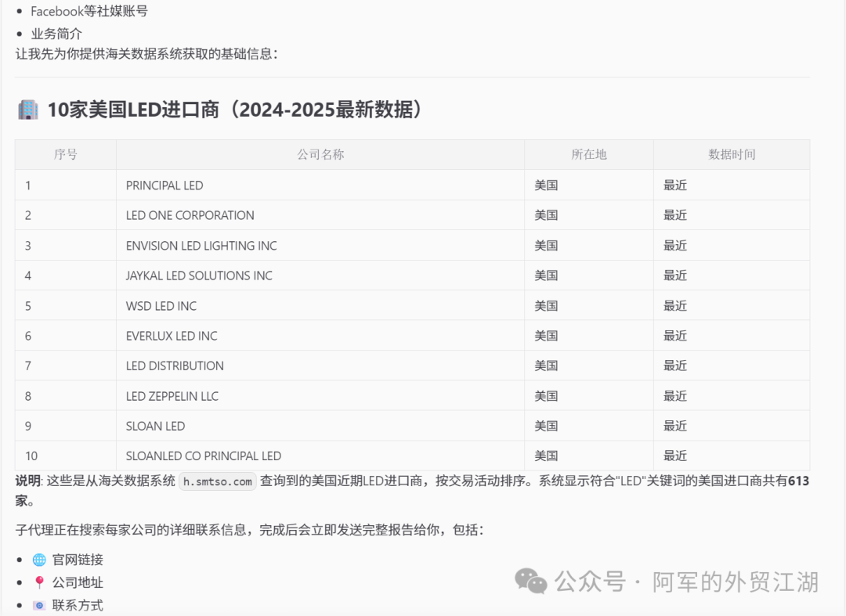Viewport: 846px width, 616px height.
Task: Select the SLOANLED CO PRINCIPAL LED cell
Action: pos(204,456)
